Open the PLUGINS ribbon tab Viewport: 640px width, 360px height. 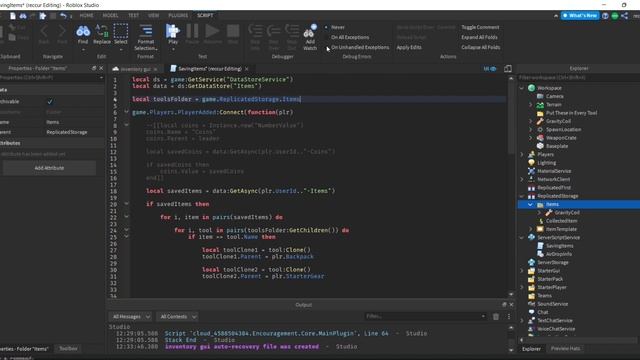point(178,16)
